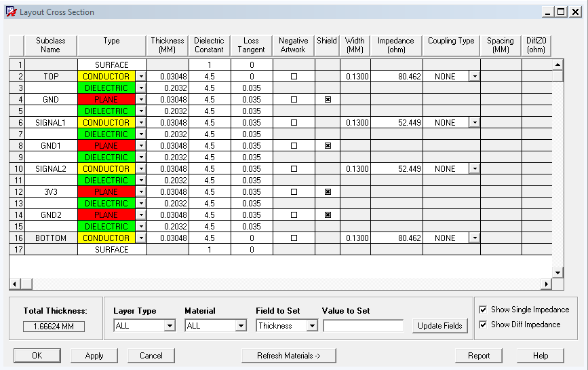The height and width of the screenshot is (370, 588).
Task: Toggle Negative Artwork checkbox for SIGNAL1 layer
Action: tap(294, 123)
